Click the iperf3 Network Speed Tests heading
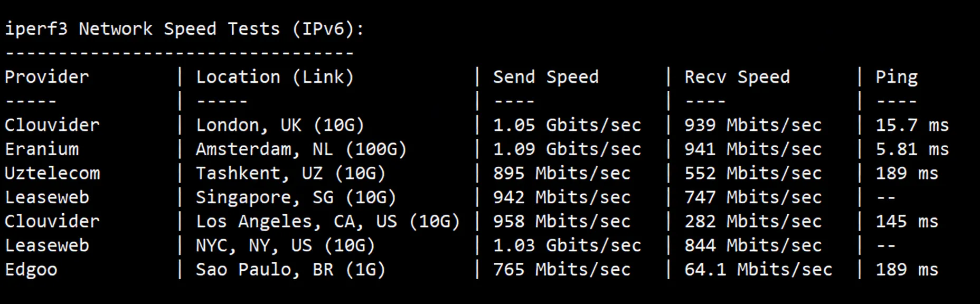The height and width of the screenshot is (304, 980). 184,29
